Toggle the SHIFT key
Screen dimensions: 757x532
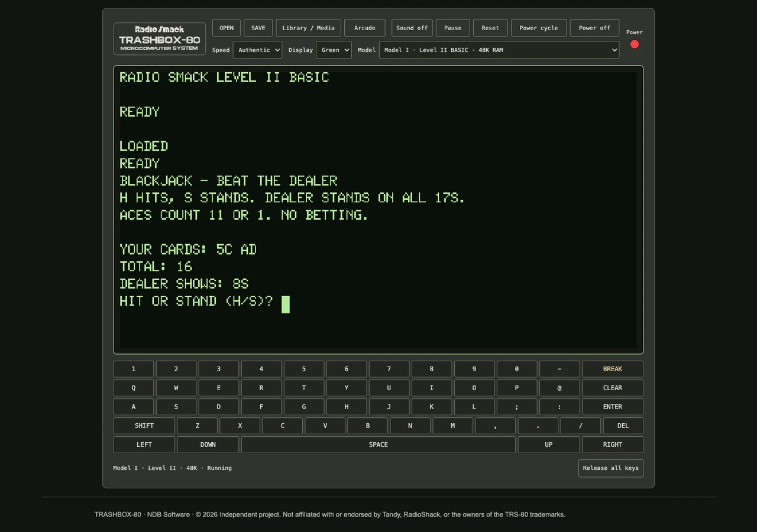144,426
